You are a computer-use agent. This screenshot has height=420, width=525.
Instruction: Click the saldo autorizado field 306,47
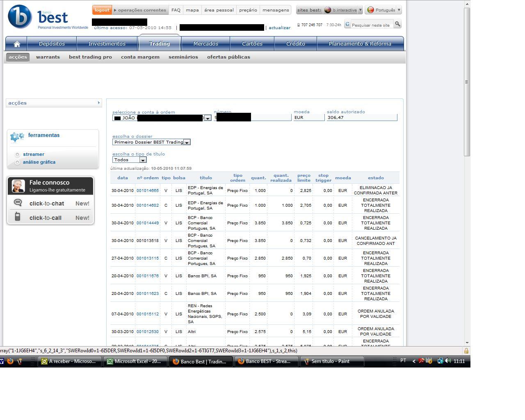coord(361,118)
